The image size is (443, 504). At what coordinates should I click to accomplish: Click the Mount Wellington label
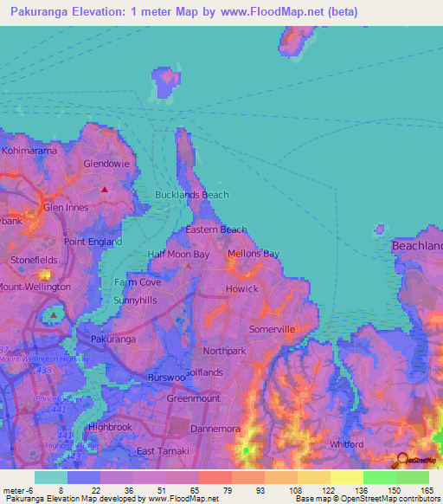pyautogui.click(x=35, y=287)
